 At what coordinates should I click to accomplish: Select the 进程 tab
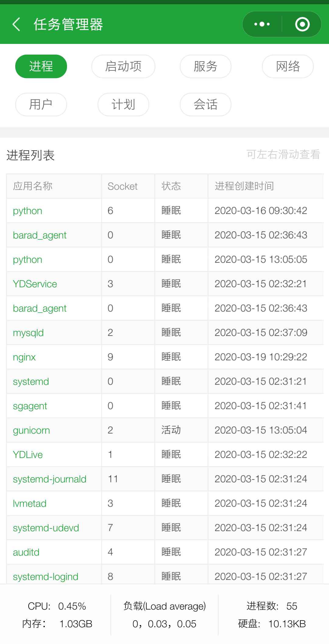pos(41,66)
